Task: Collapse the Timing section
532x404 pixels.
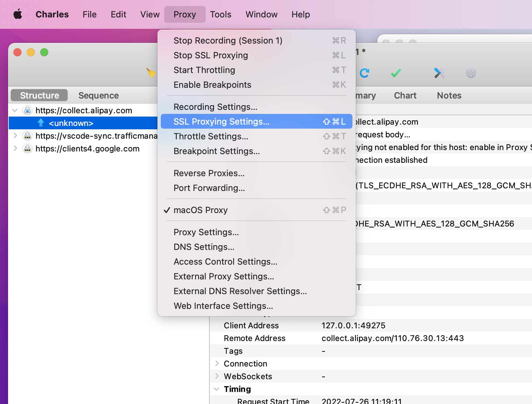Action: pyautogui.click(x=217, y=389)
